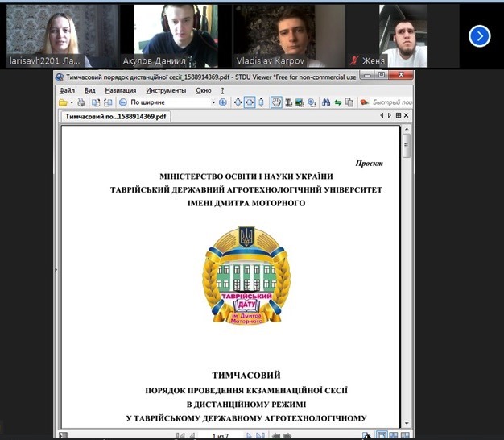Go to last page button

260,436
